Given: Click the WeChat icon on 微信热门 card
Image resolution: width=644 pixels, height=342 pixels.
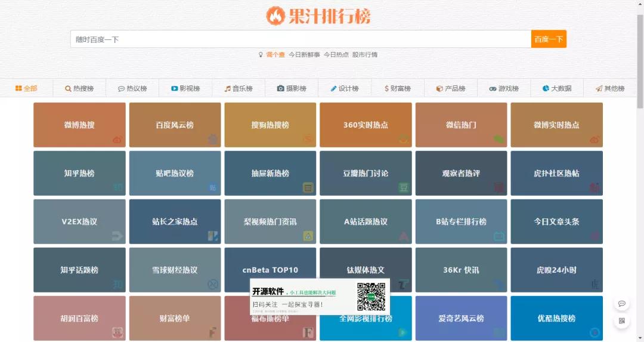Looking at the screenshot, I should coord(499,139).
